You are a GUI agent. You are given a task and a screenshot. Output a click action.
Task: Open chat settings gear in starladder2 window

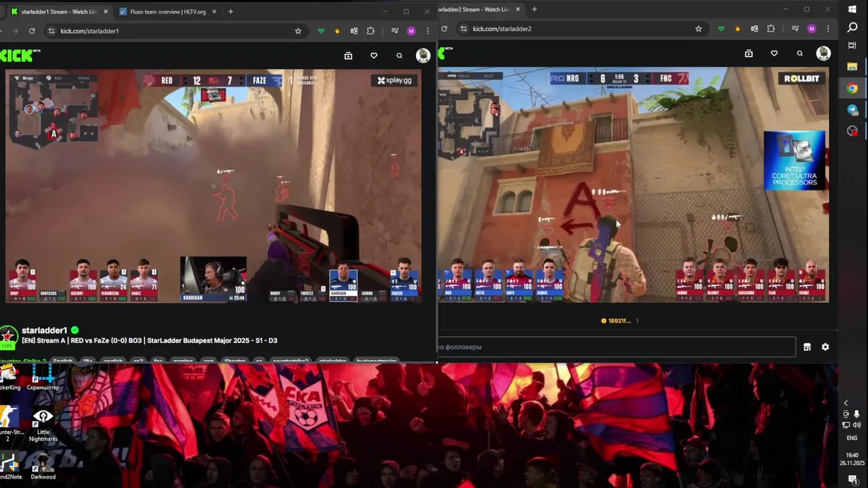point(825,347)
